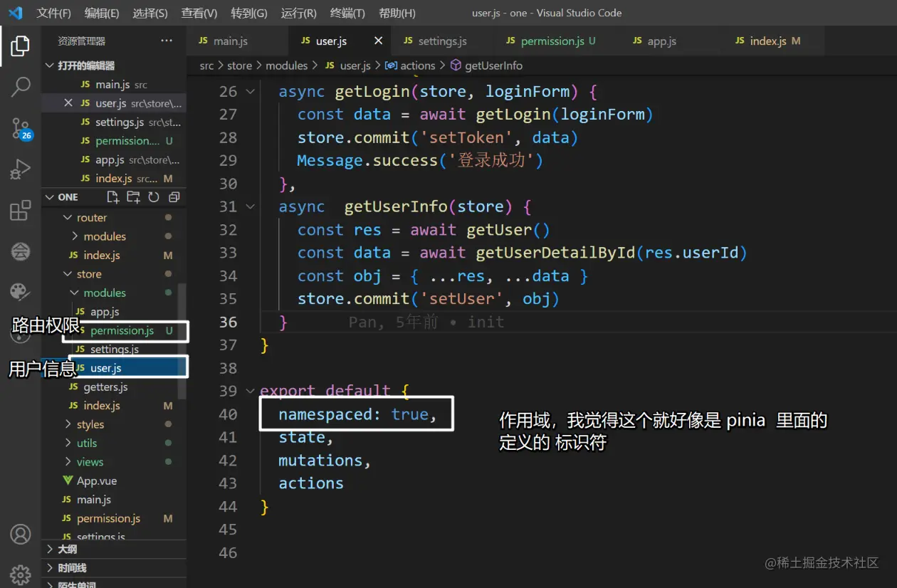
Task: Open the 终端(T) menu
Action: pos(347,13)
